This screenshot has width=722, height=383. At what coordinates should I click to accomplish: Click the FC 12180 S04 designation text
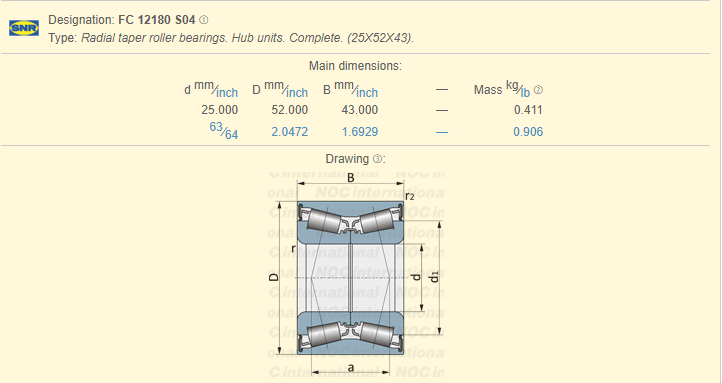[x=157, y=20]
